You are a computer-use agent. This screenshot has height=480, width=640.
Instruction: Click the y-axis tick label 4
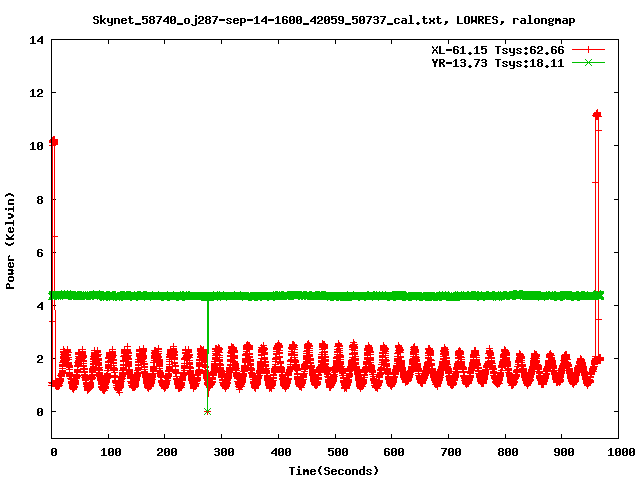(40, 306)
